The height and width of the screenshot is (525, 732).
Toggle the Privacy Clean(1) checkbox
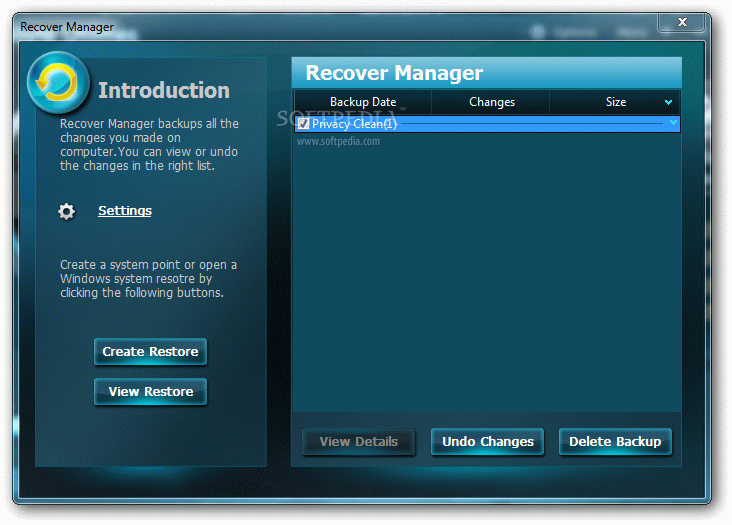click(303, 124)
